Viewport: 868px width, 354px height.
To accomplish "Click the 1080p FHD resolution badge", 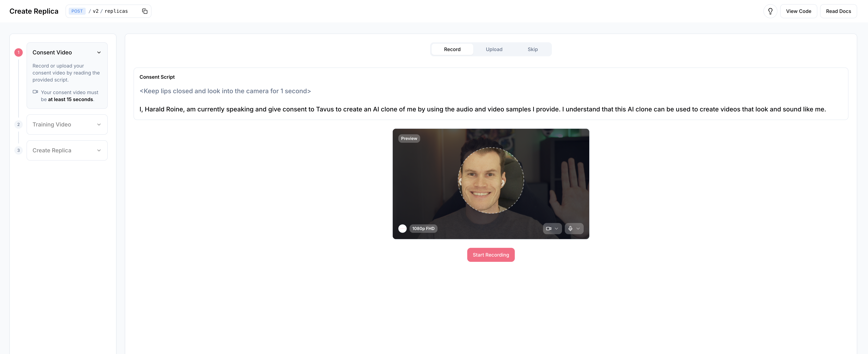I will 423,229.
